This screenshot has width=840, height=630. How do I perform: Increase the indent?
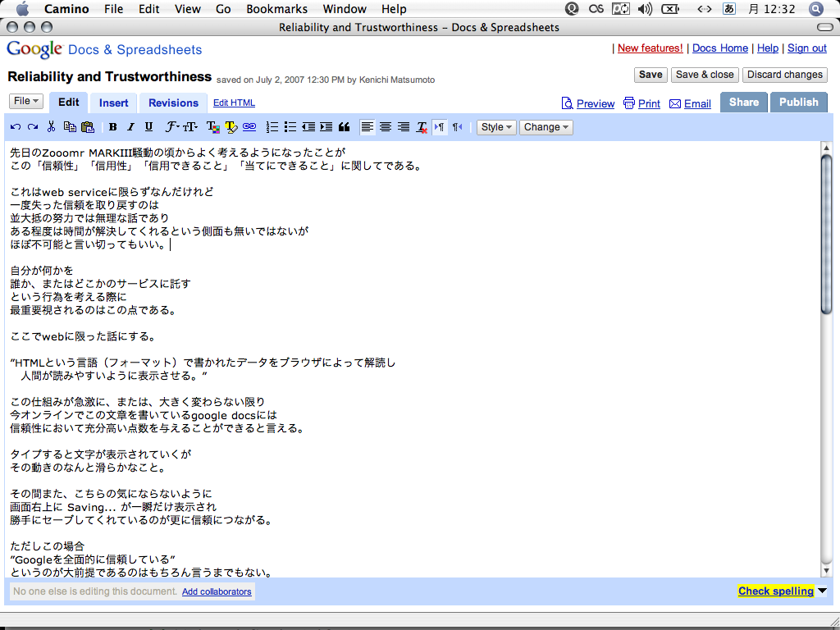326,127
